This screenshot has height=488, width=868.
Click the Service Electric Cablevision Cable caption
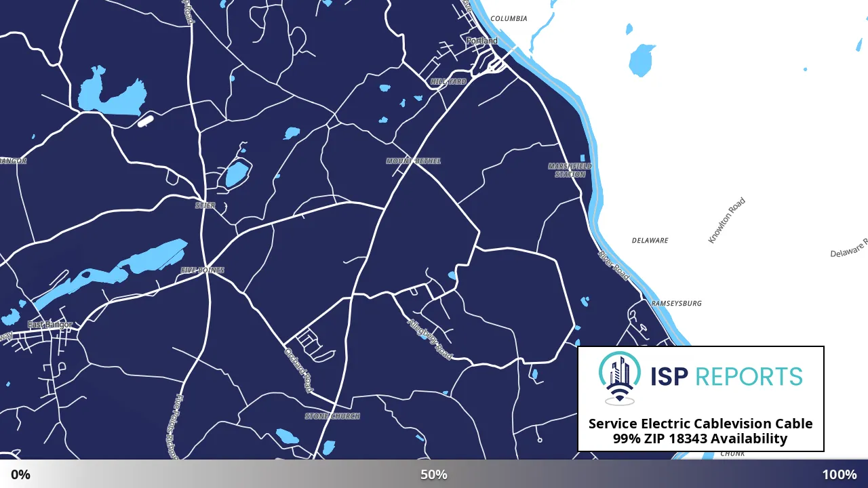(701, 424)
